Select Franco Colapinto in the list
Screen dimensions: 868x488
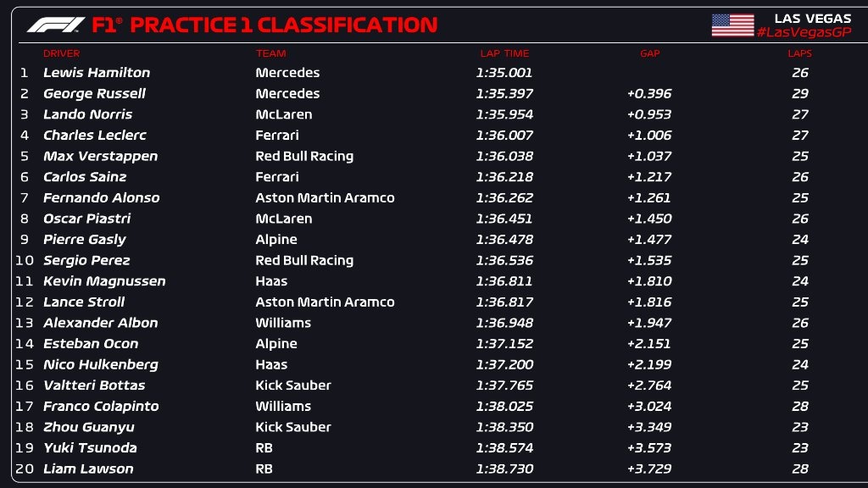[101, 406]
